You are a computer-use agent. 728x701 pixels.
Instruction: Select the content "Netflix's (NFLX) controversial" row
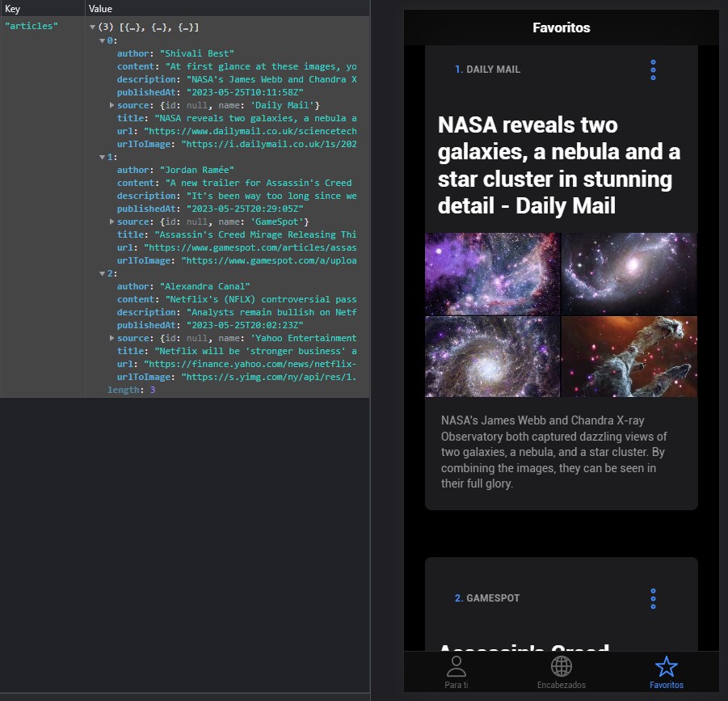click(237, 300)
